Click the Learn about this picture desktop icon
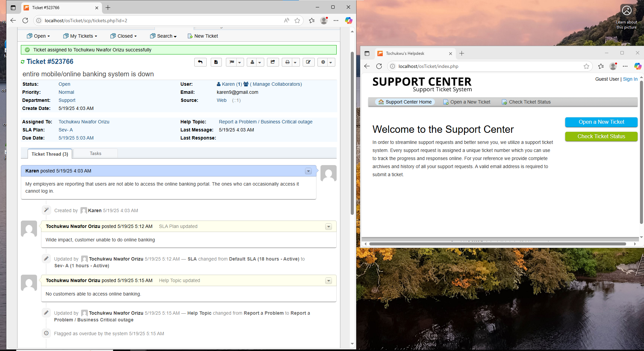Screen dimensions: 644x351 coord(626,17)
